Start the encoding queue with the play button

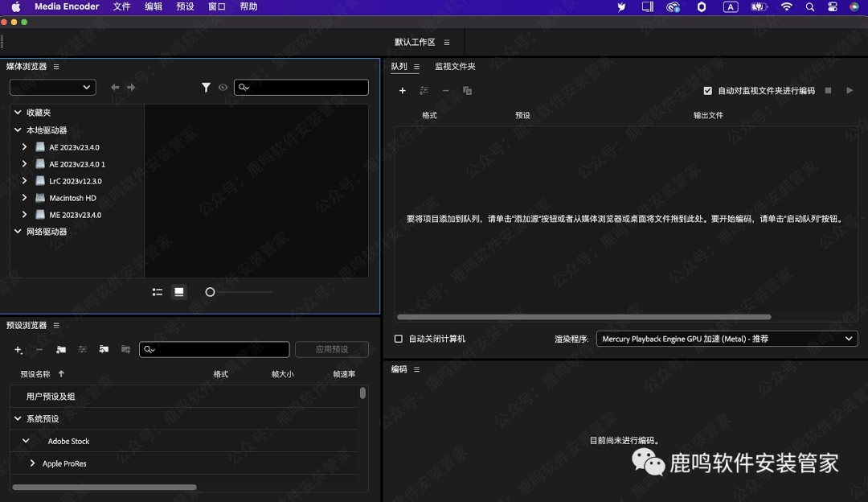(850, 90)
